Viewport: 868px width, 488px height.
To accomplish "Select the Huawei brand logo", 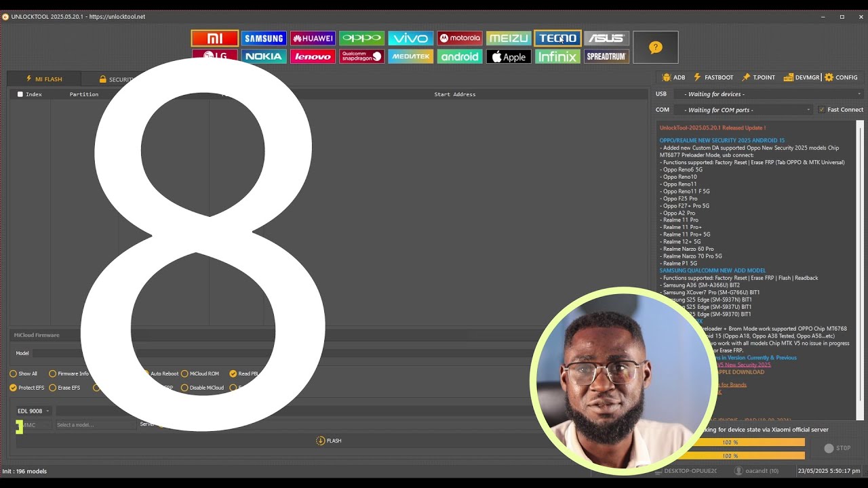I will tap(313, 39).
